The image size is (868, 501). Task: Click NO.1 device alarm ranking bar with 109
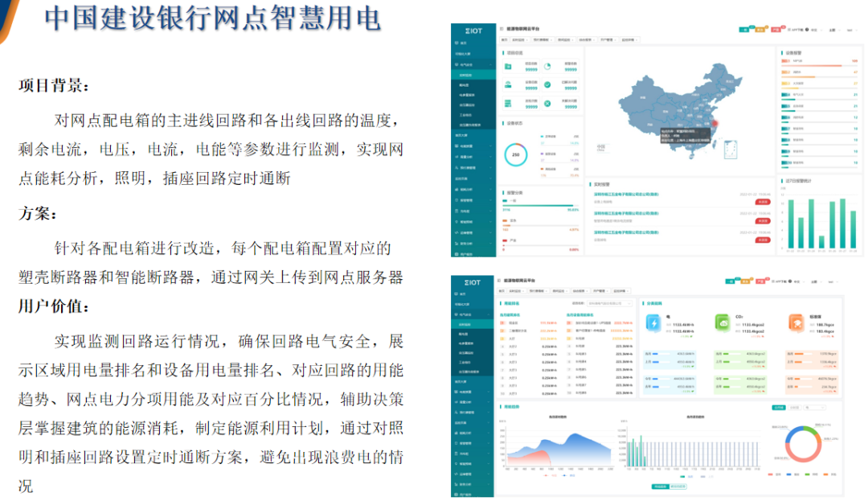point(820,65)
